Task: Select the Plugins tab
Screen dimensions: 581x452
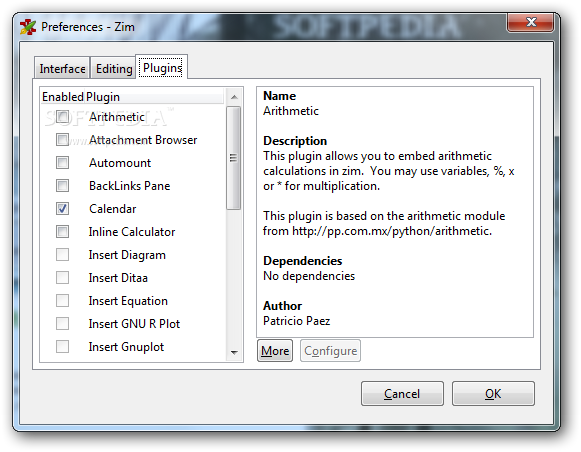Action: click(x=162, y=67)
